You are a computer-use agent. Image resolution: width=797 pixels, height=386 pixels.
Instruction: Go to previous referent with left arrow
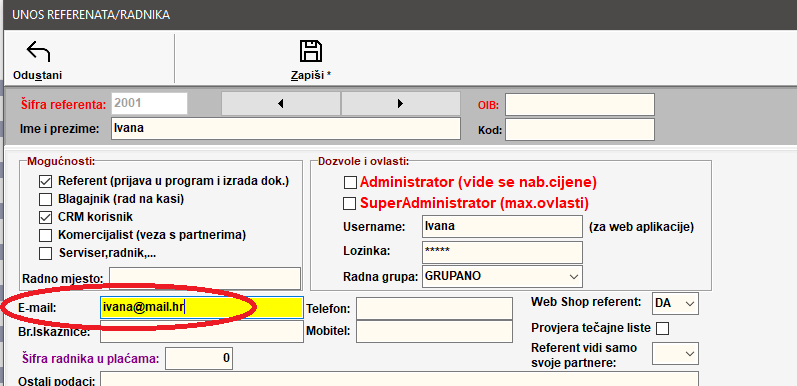[281, 104]
